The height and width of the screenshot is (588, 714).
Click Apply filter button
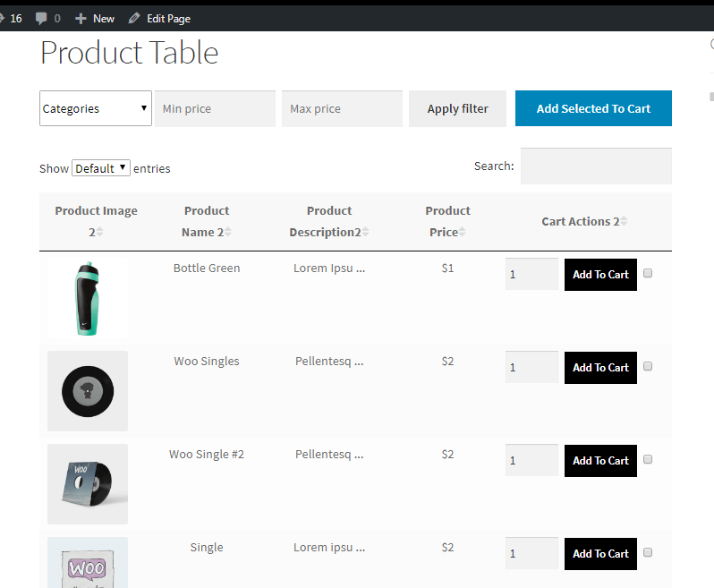tap(457, 108)
